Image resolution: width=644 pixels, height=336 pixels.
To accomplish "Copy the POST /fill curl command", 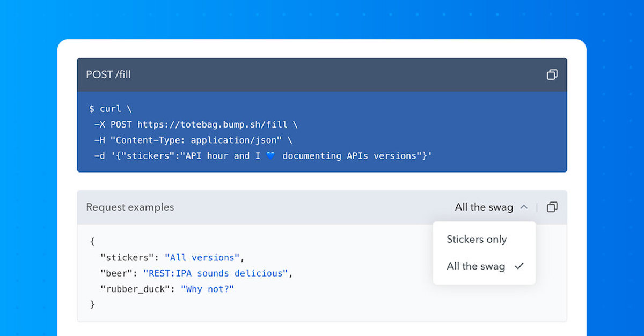I will [552, 75].
